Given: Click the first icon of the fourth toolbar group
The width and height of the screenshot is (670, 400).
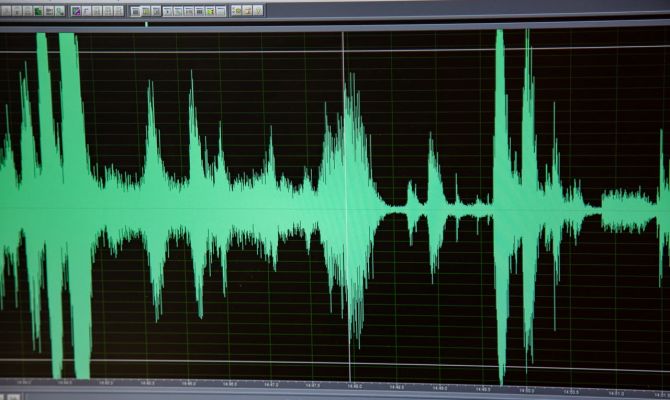Looking at the screenshot, I should (x=167, y=11).
